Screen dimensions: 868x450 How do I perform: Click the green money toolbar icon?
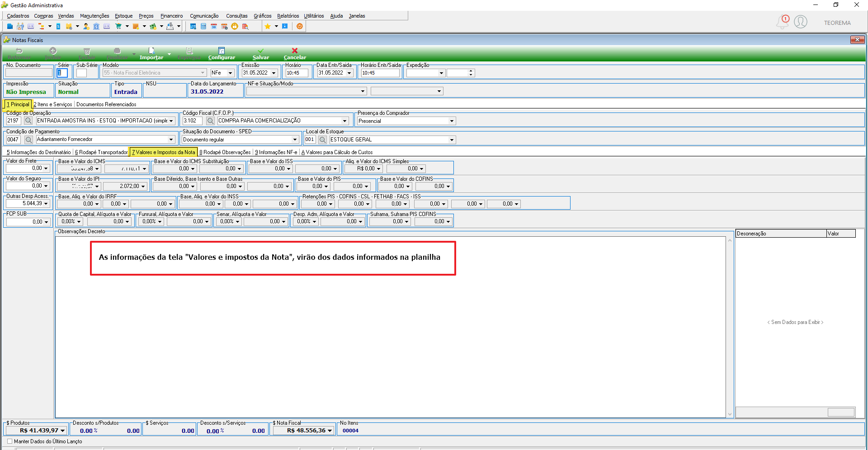(153, 27)
